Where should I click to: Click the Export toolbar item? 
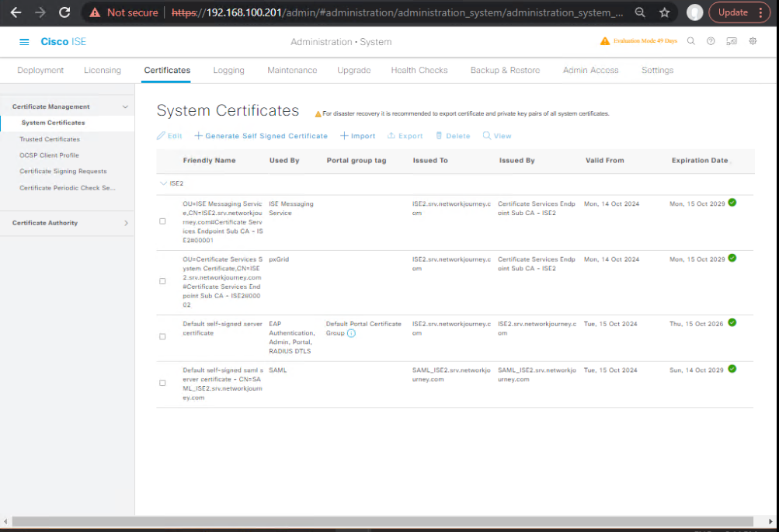pyautogui.click(x=405, y=136)
